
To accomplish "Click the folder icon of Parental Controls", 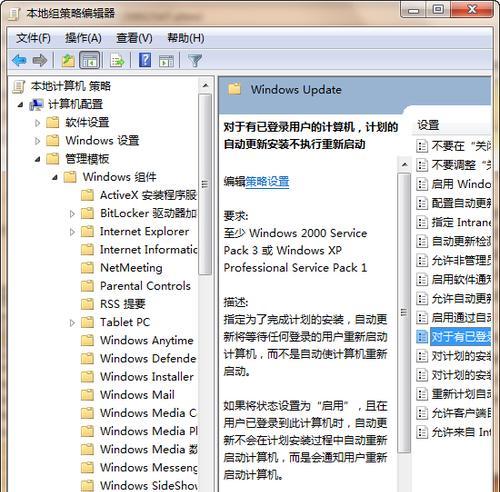I will click(87, 286).
